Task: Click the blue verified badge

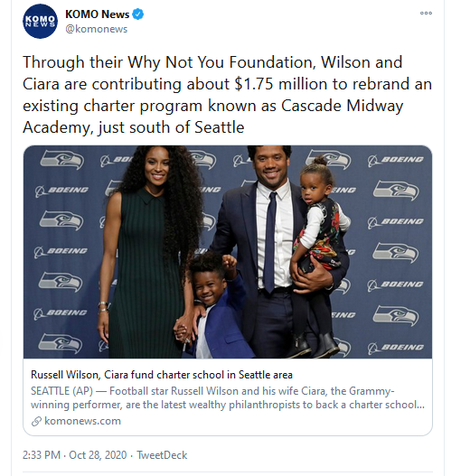Action: pyautogui.click(x=138, y=14)
